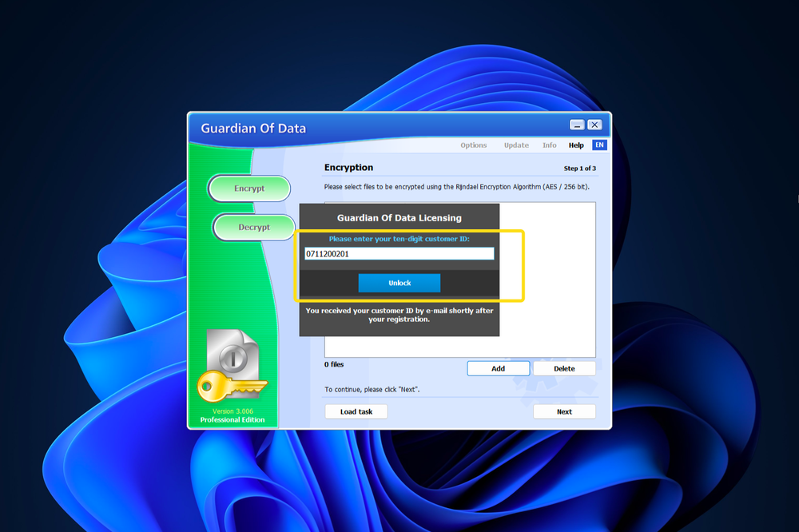This screenshot has width=799, height=532.
Task: Open the Help menu
Action: tap(576, 145)
